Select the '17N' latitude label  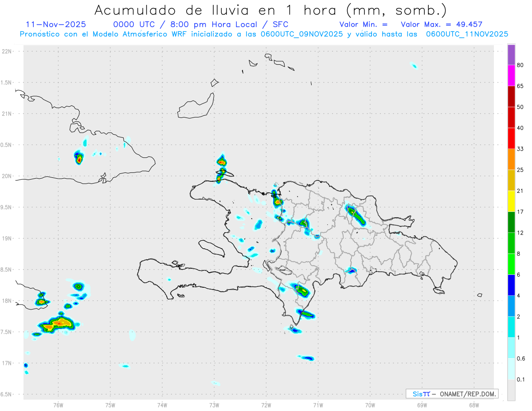pyautogui.click(x=8, y=363)
